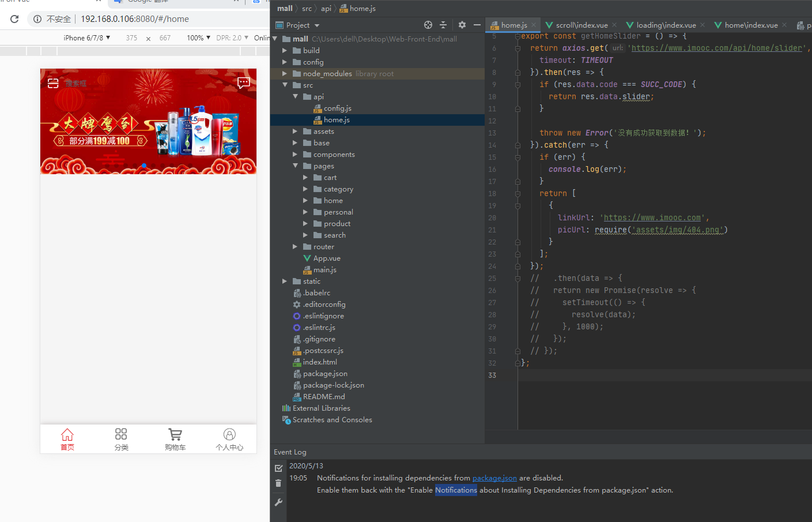The height and width of the screenshot is (522, 812).
Task: Close the home\index.vue editor tab
Action: (x=784, y=25)
